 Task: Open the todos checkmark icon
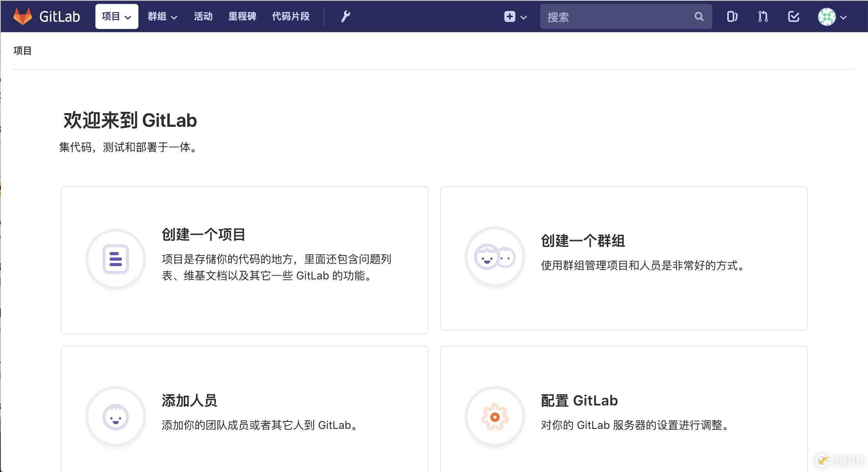[793, 16]
